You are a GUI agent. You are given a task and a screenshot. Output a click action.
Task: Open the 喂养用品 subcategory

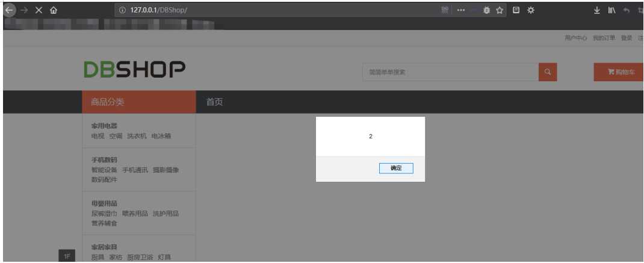click(135, 214)
